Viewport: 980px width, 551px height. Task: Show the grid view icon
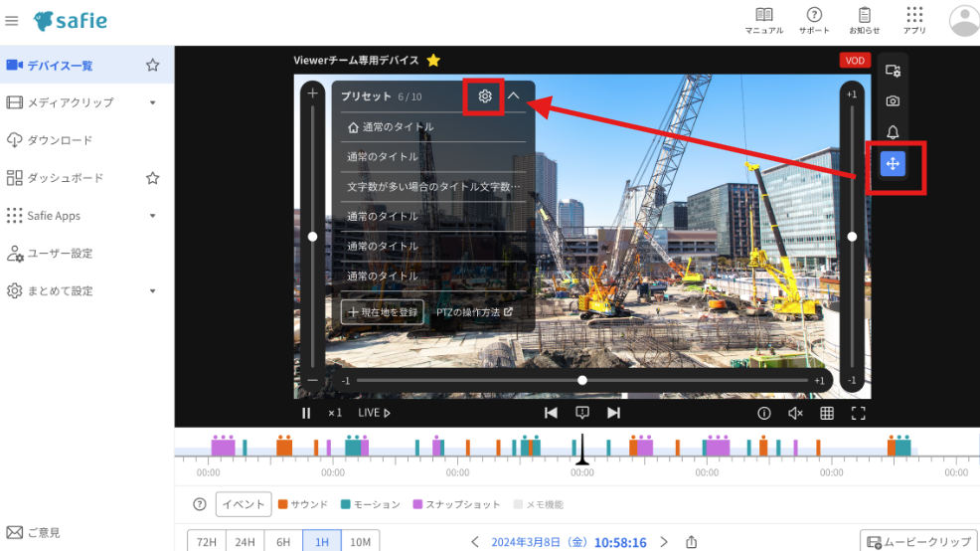point(827,413)
